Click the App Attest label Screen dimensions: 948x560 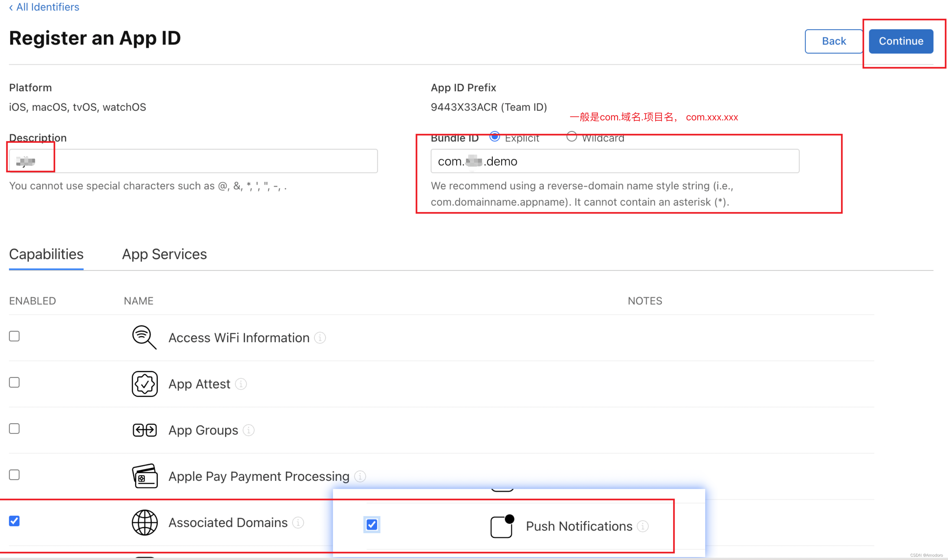[199, 384]
